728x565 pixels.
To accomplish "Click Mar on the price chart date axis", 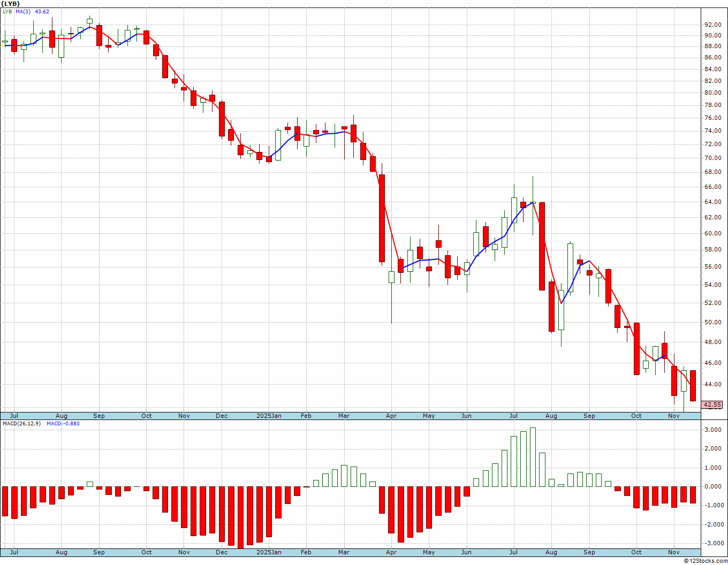I will pyautogui.click(x=344, y=416).
